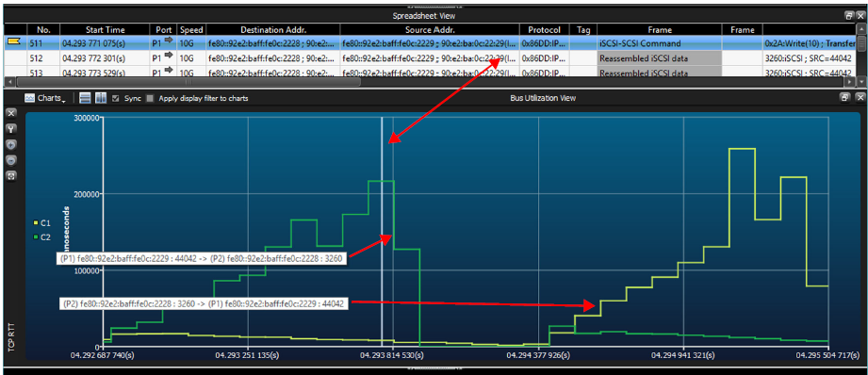Image resolution: width=868 pixels, height=375 pixels.
Task: Open chart settings wrench icon
Action: [11, 128]
